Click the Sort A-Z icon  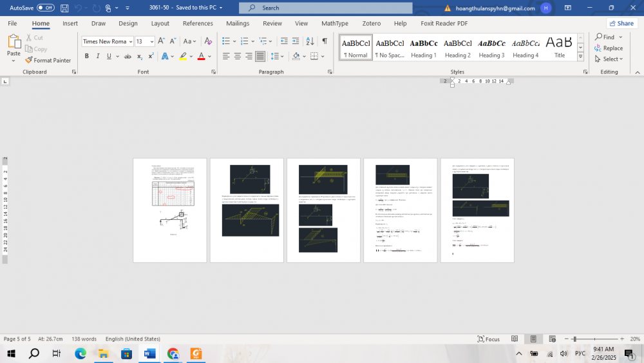(310, 41)
